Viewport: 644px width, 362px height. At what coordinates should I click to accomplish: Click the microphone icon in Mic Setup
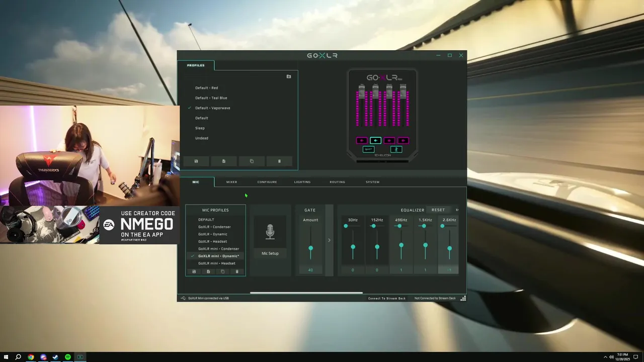click(x=270, y=232)
